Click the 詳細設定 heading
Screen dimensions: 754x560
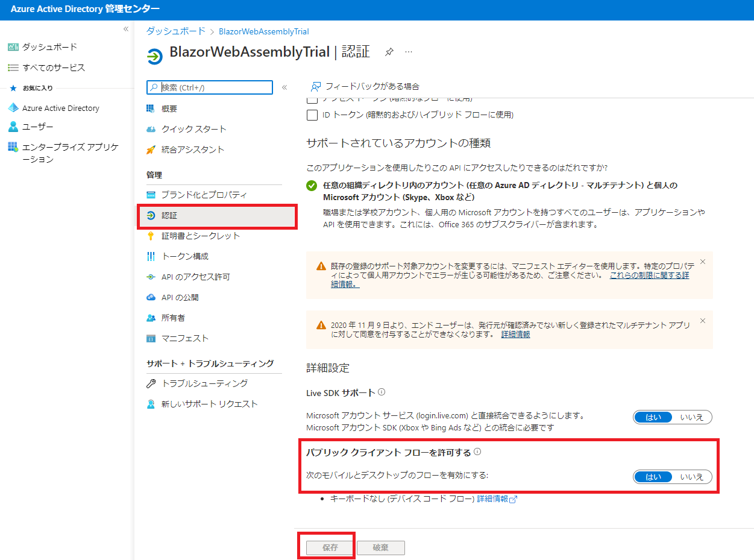tap(328, 368)
